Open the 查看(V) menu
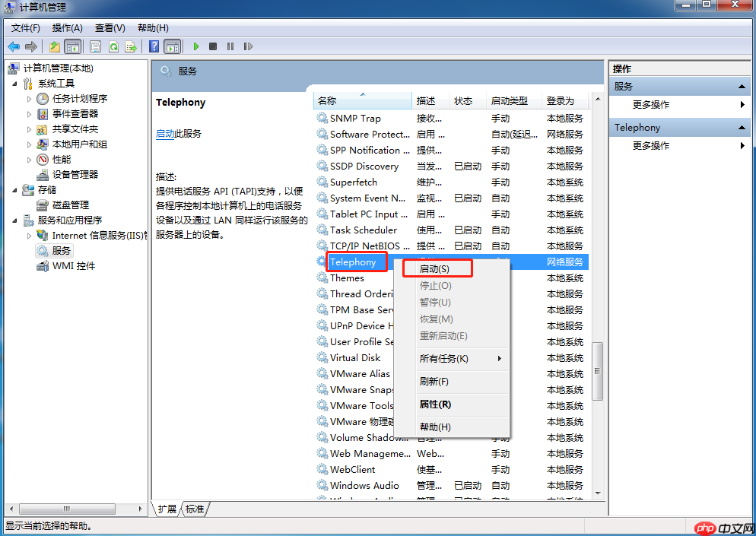756x536 pixels. click(x=109, y=27)
